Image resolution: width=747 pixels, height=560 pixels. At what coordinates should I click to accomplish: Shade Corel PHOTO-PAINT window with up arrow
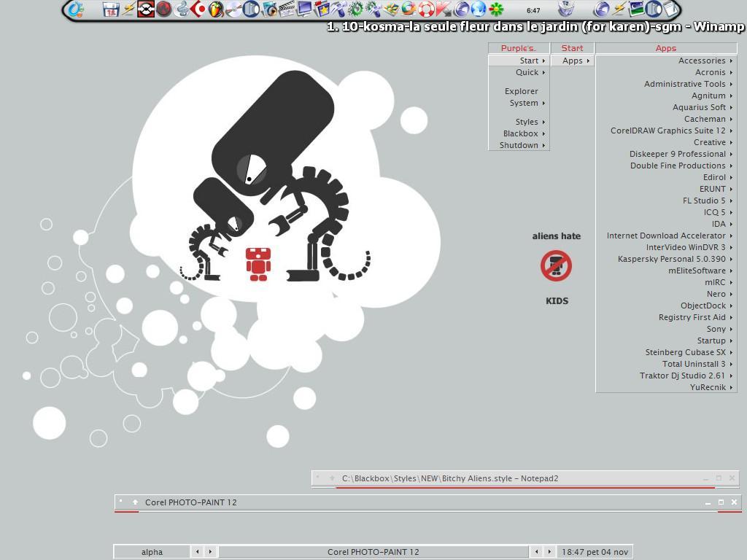[135, 502]
